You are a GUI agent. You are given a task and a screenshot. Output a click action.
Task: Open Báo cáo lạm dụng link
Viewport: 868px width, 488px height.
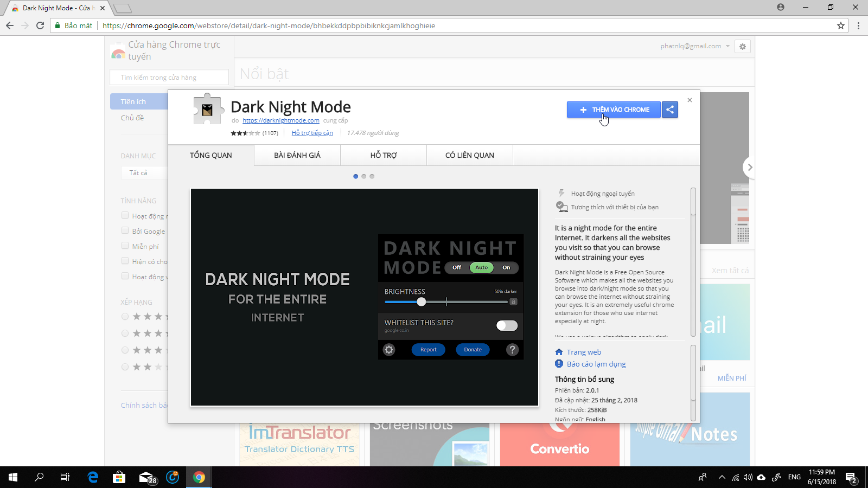click(x=596, y=364)
